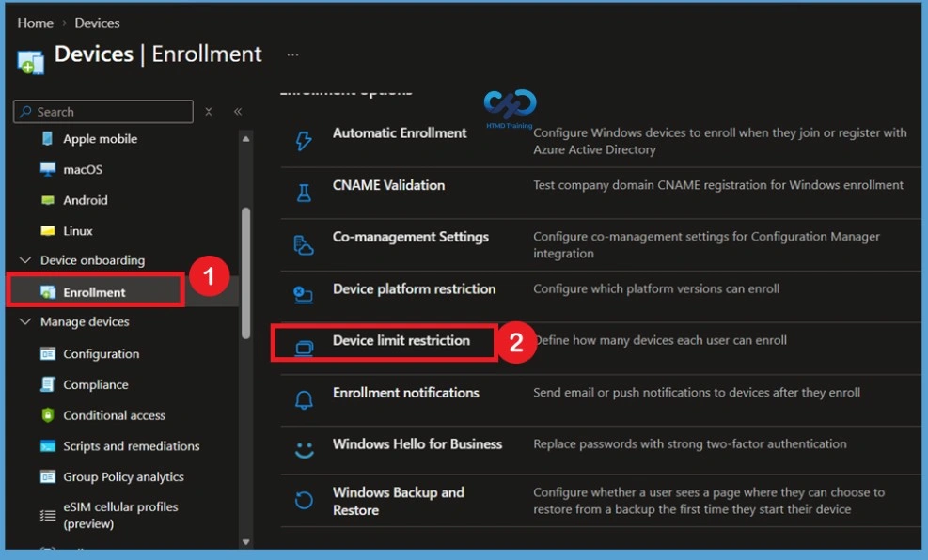928x560 pixels.
Task: Open Windows Backup and Restore option
Action: coord(399,501)
